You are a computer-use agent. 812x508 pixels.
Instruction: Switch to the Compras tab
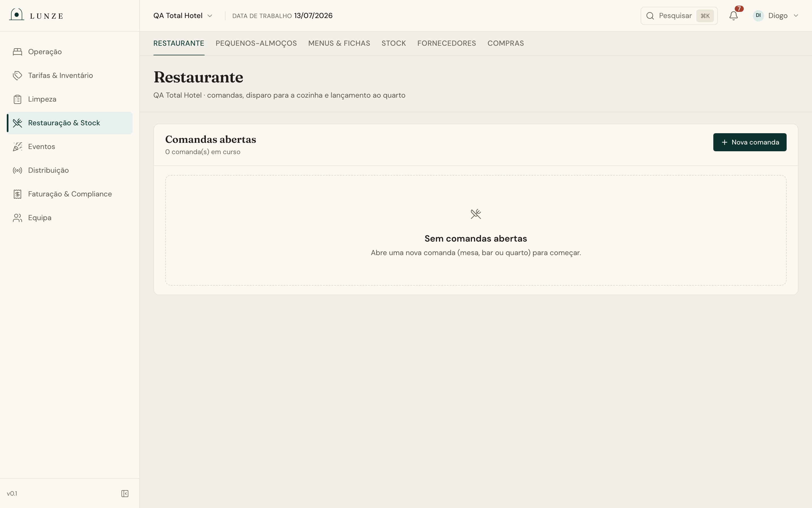(505, 43)
